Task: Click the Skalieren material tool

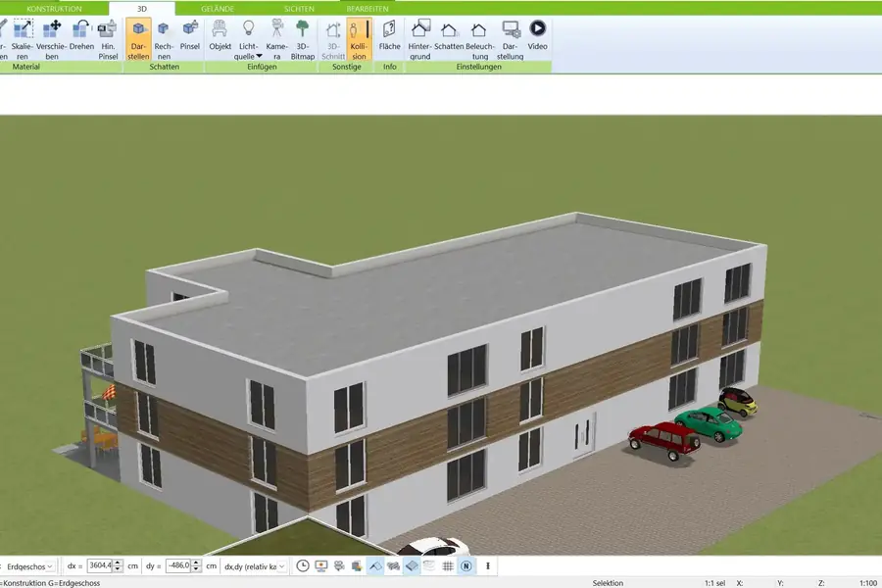Action: point(23,39)
